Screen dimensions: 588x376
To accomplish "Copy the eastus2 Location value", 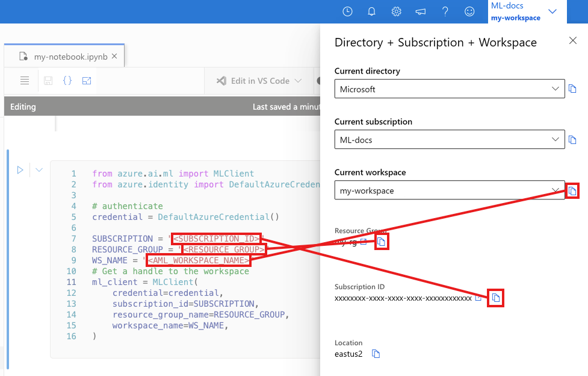I will coord(376,354).
